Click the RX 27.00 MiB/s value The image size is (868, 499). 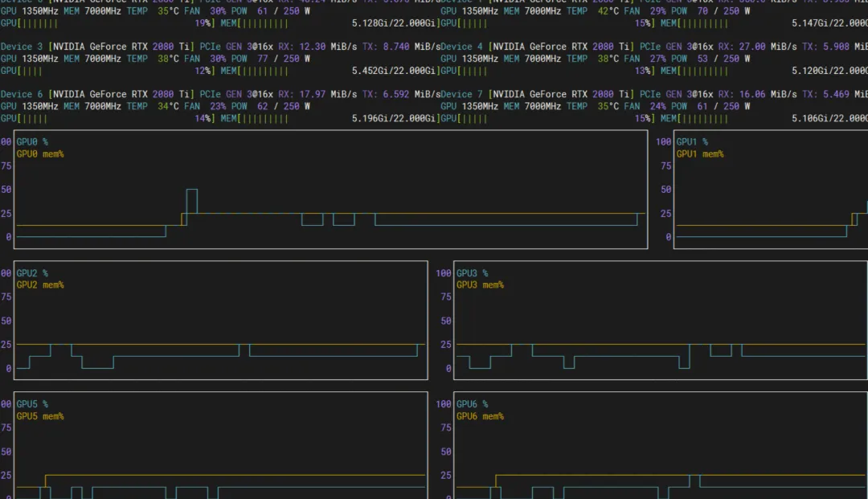[758, 47]
